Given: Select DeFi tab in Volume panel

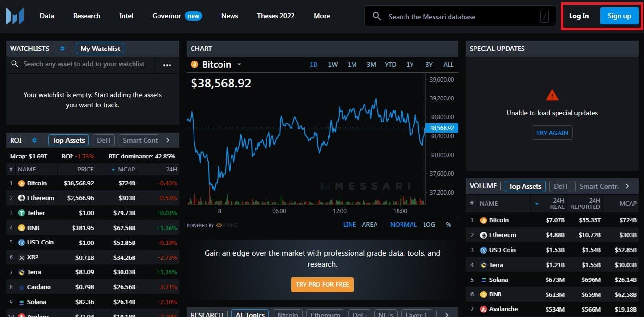Looking at the screenshot, I should pos(560,186).
